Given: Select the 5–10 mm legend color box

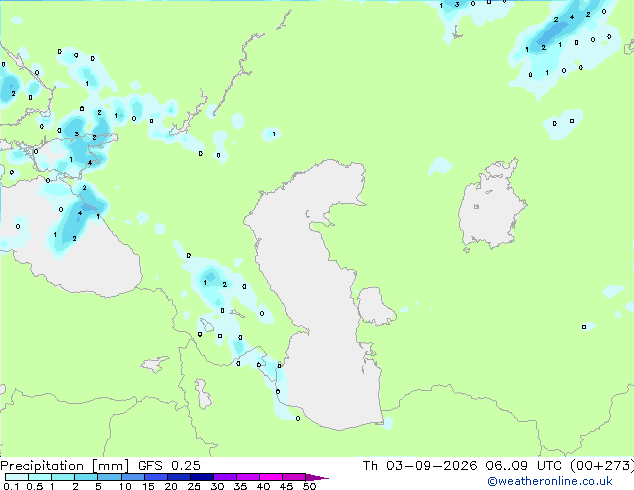Looking at the screenshot, I should pos(109,477).
